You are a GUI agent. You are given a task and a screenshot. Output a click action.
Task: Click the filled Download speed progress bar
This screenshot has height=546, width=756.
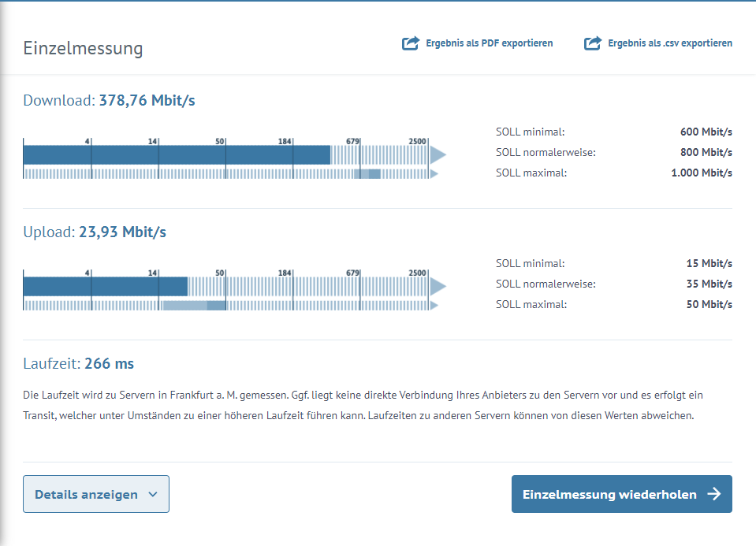click(177, 154)
